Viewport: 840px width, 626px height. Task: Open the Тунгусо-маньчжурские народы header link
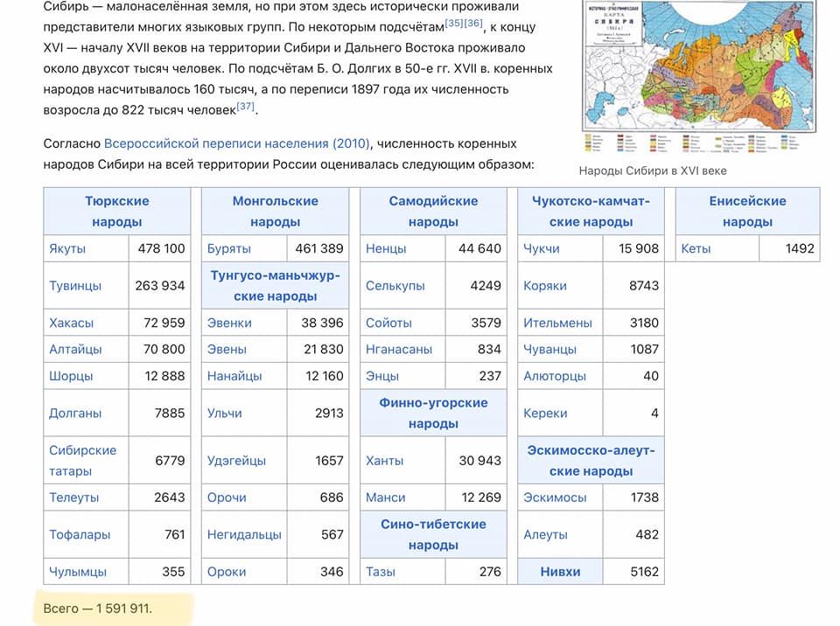(276, 285)
